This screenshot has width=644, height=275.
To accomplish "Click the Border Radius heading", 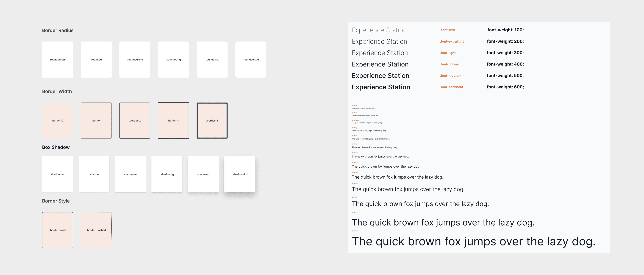I will pyautogui.click(x=58, y=30).
